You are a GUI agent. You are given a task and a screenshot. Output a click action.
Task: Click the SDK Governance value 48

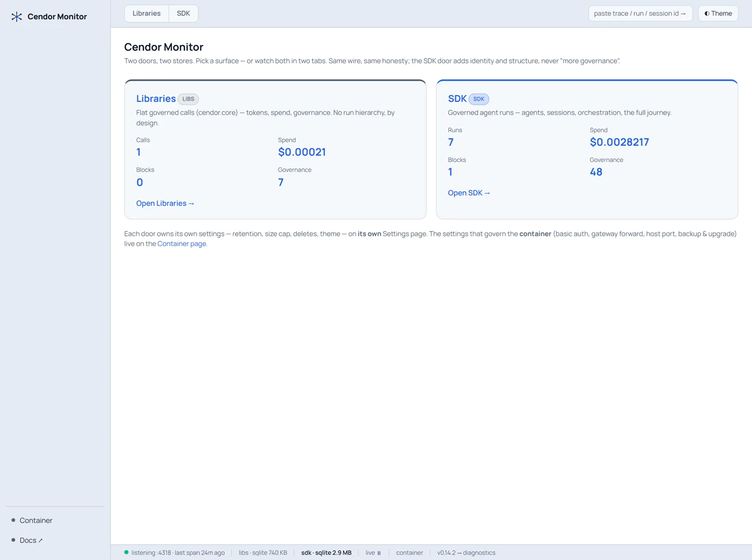pyautogui.click(x=596, y=172)
